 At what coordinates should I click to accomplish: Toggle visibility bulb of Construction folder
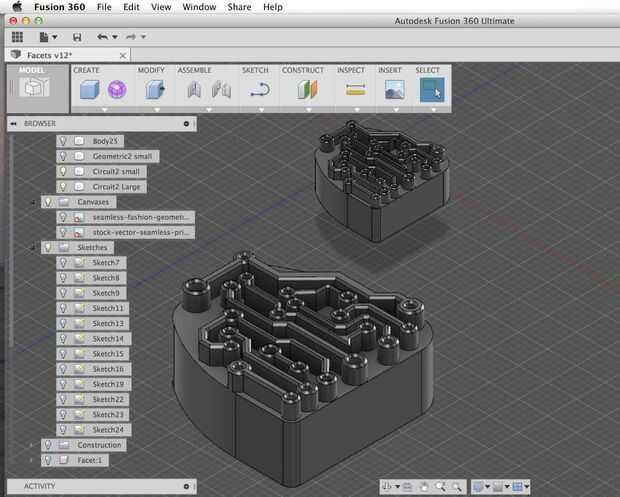[x=47, y=445]
